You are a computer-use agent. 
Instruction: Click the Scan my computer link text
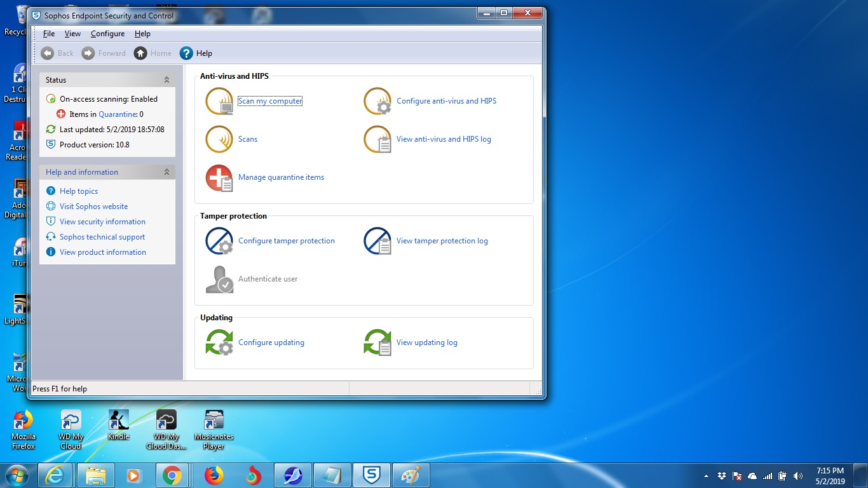pyautogui.click(x=270, y=101)
